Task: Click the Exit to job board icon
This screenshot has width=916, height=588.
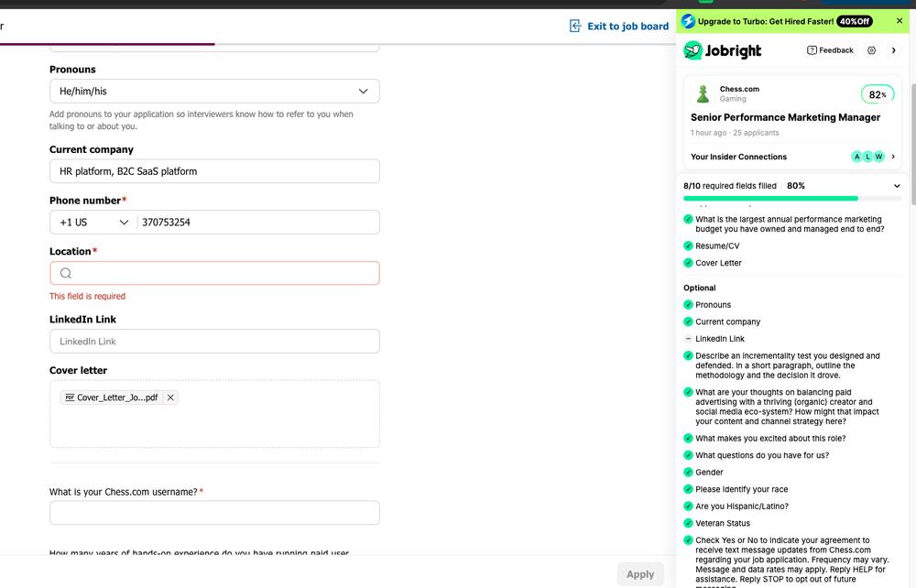Action: point(575,26)
